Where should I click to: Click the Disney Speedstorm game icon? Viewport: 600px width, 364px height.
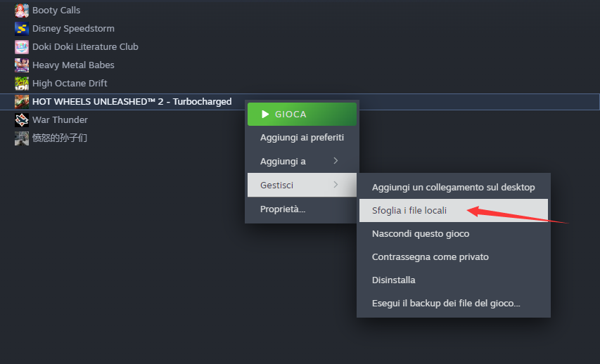click(x=22, y=29)
